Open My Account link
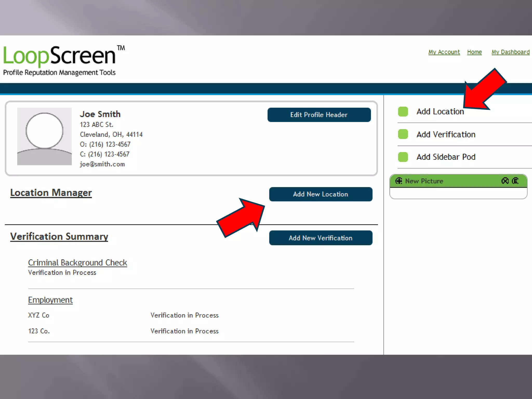The image size is (532, 399). click(444, 52)
